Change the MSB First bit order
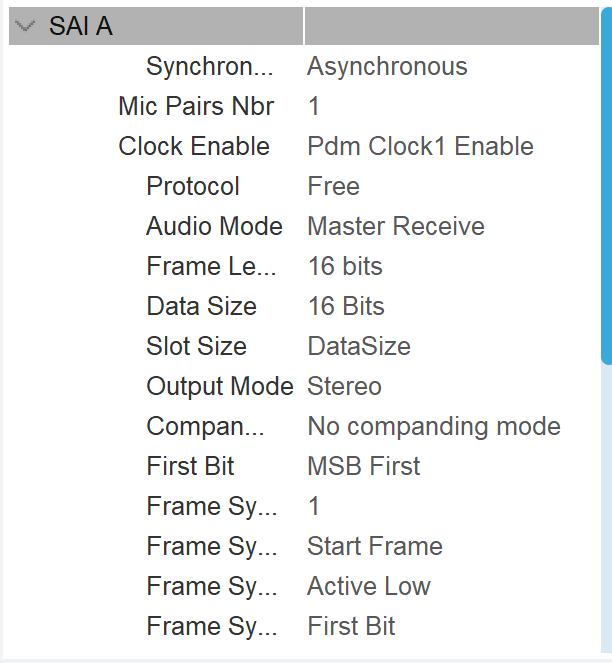Screen dimensions: 612x663 tap(363, 467)
